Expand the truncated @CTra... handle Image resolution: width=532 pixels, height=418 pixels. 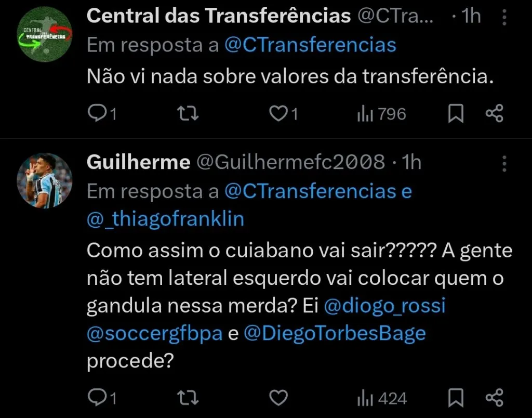pos(397,16)
